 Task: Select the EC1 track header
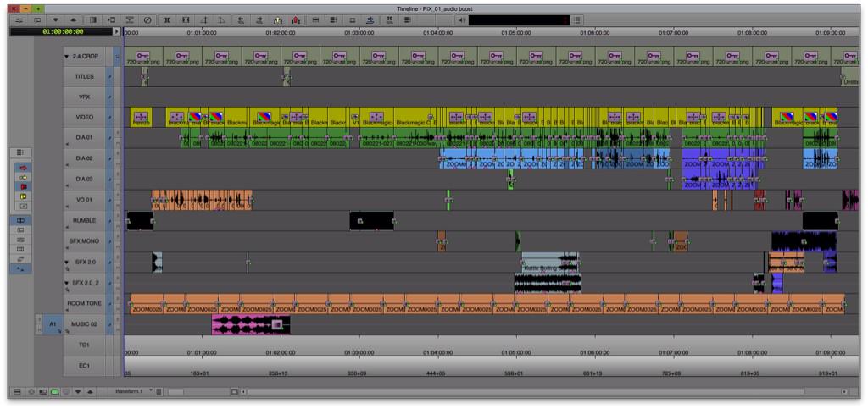[x=84, y=366]
